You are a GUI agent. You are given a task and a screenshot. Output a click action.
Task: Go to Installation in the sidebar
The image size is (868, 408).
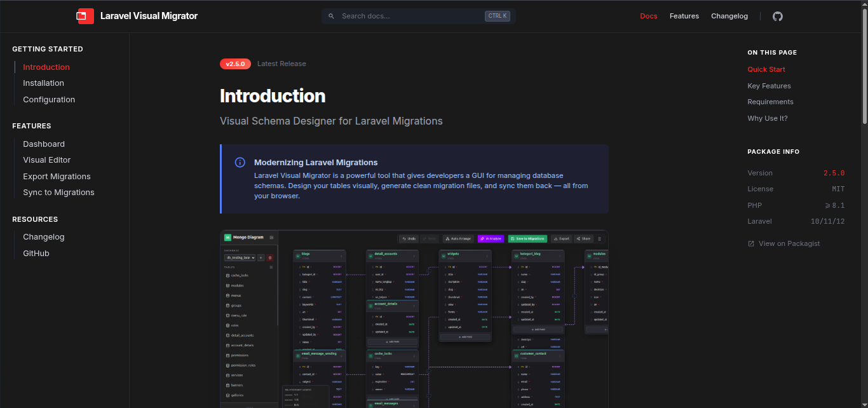tap(43, 83)
